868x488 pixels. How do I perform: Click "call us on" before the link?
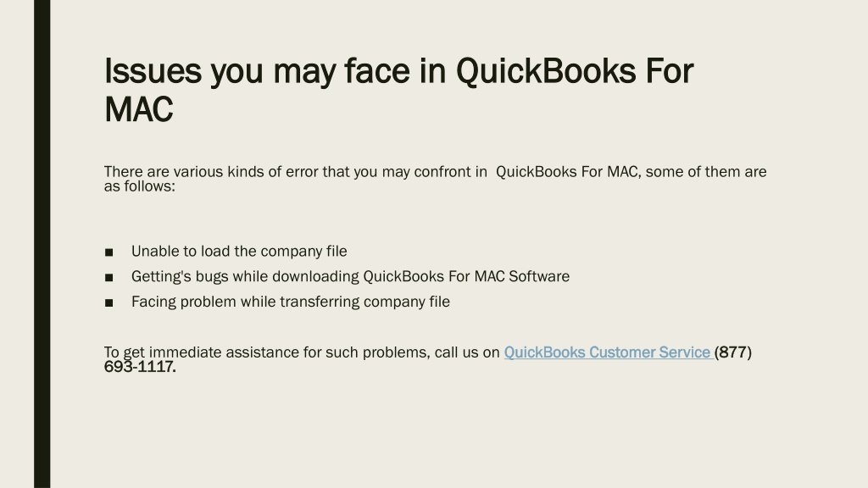(467, 352)
